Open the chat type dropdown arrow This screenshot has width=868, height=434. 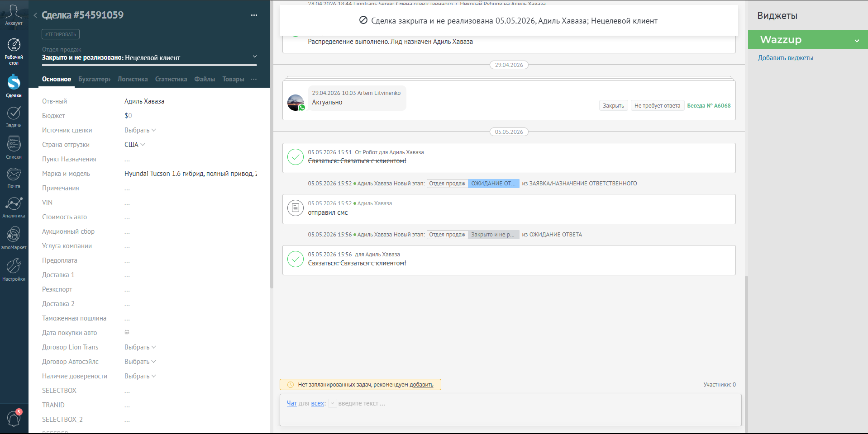tap(332, 403)
